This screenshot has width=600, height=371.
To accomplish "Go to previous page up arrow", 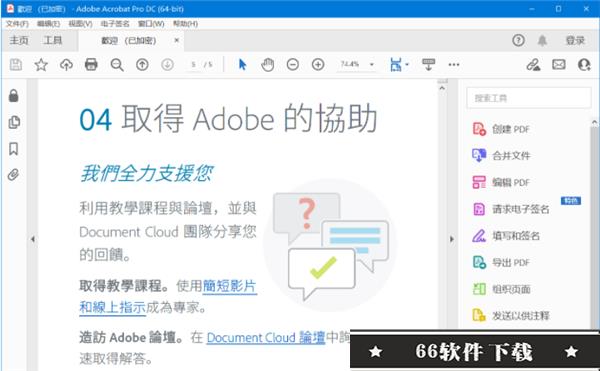I will pyautogui.click(x=142, y=65).
